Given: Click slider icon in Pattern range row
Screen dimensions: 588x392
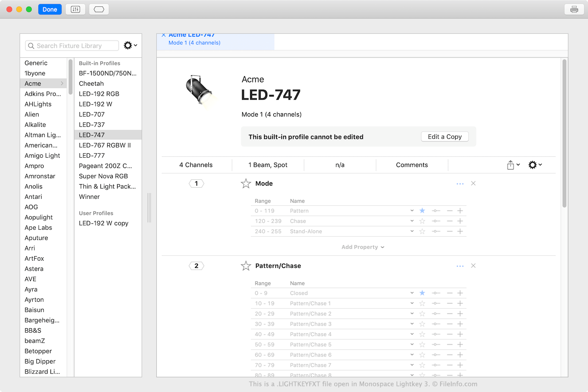Looking at the screenshot, I should point(436,211).
